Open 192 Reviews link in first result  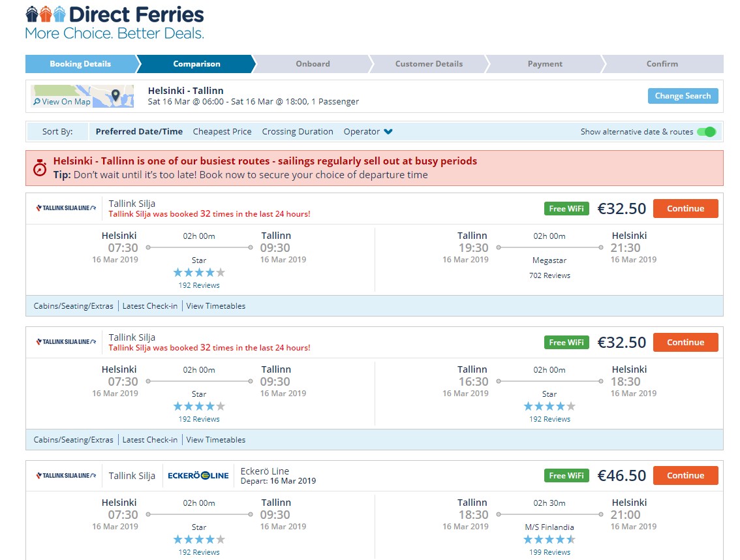[x=198, y=285]
